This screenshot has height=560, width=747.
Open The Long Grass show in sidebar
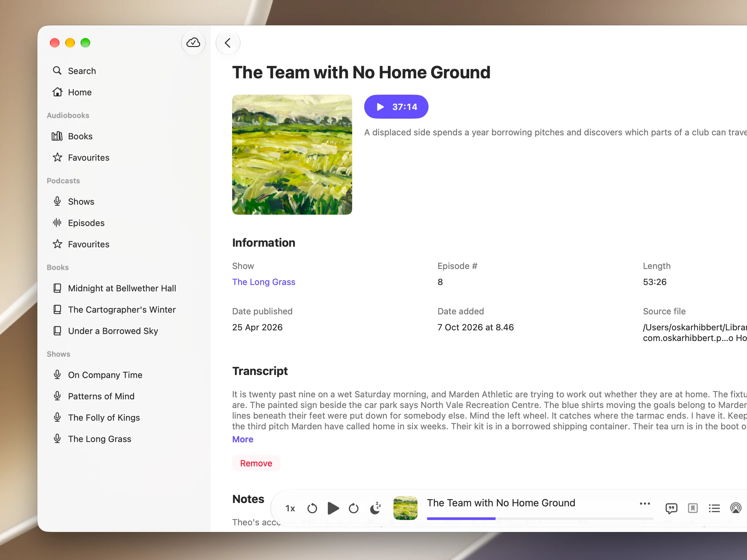click(124, 439)
